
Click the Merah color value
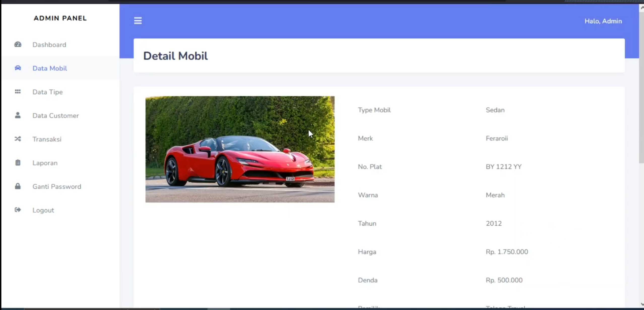495,195
